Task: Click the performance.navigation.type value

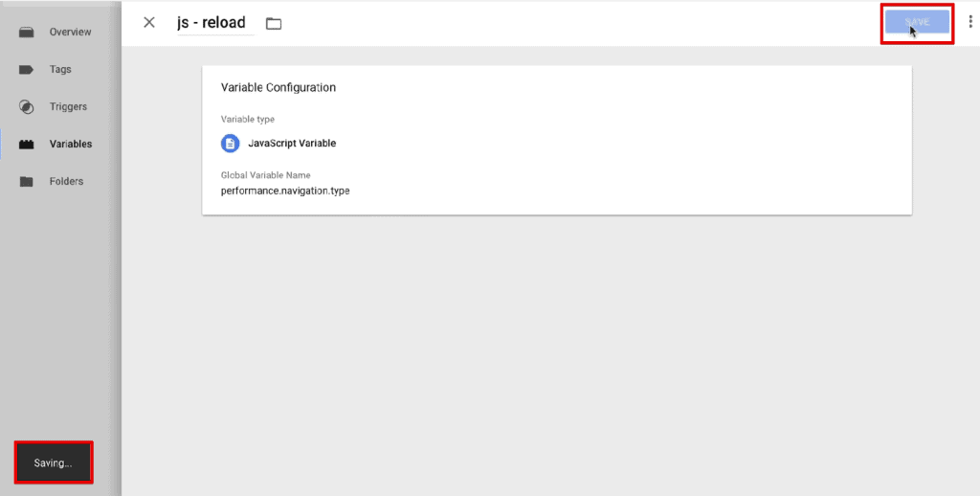Action: [285, 191]
